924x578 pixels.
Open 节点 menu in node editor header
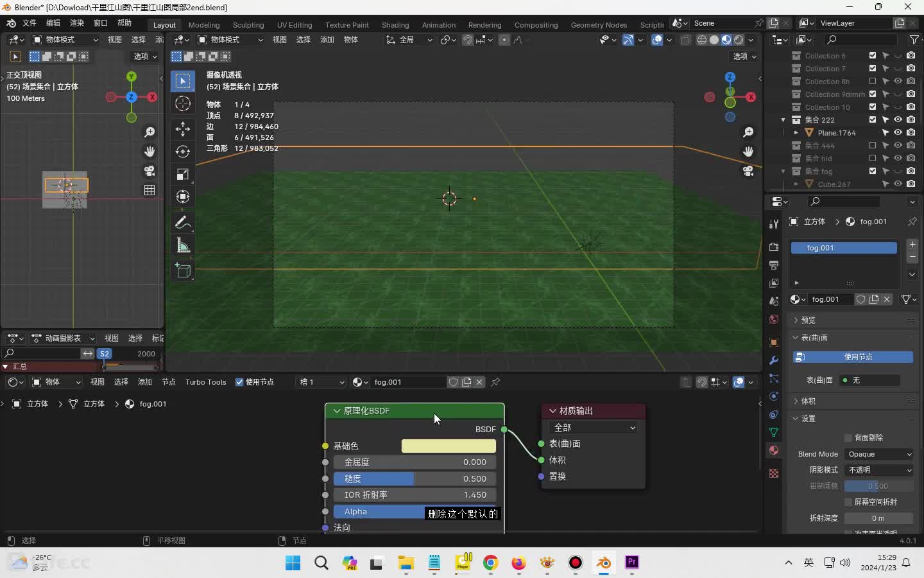tap(169, 382)
